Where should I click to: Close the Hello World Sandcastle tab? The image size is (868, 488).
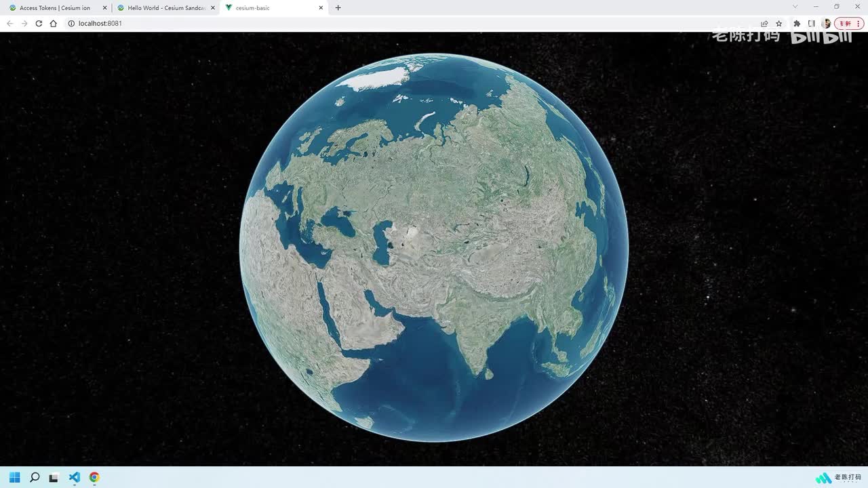(x=213, y=8)
